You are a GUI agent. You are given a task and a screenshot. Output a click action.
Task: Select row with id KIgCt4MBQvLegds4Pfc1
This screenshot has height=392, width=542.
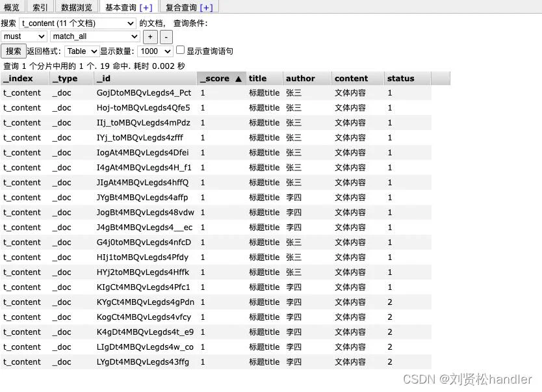216,287
